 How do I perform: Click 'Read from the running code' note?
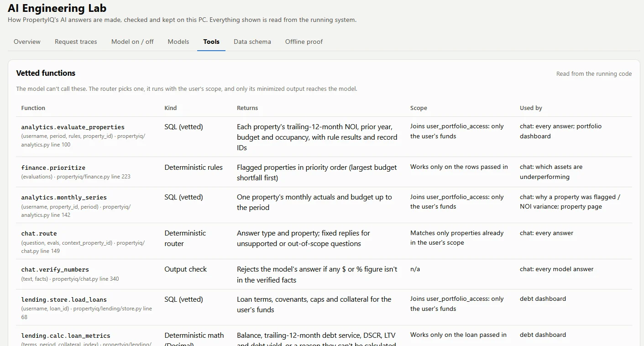594,73
